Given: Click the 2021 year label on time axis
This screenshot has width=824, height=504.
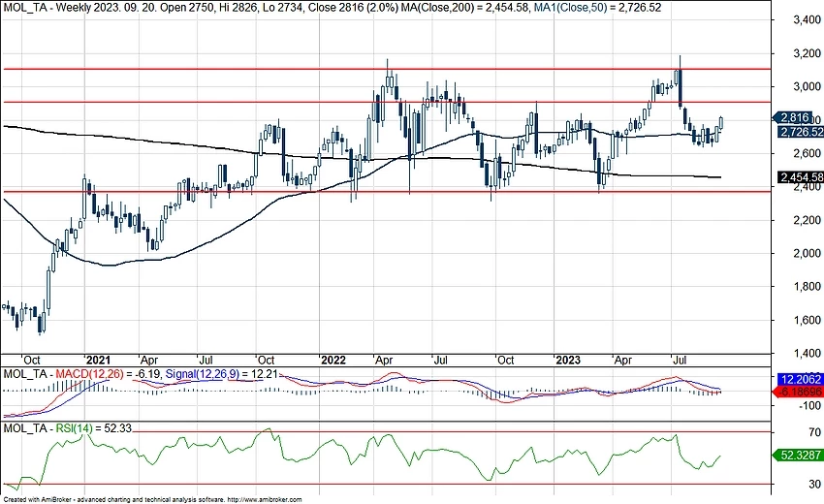Looking at the screenshot, I should click(x=98, y=360).
